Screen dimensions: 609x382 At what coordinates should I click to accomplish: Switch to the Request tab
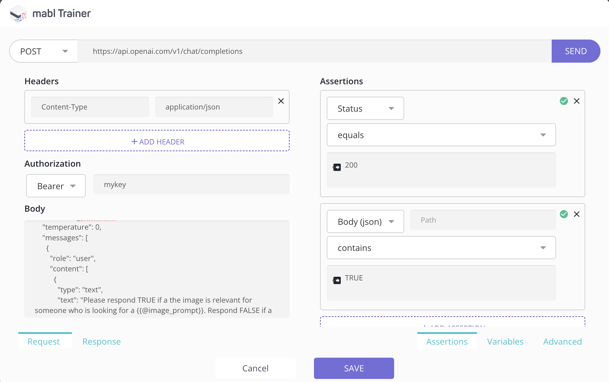44,342
